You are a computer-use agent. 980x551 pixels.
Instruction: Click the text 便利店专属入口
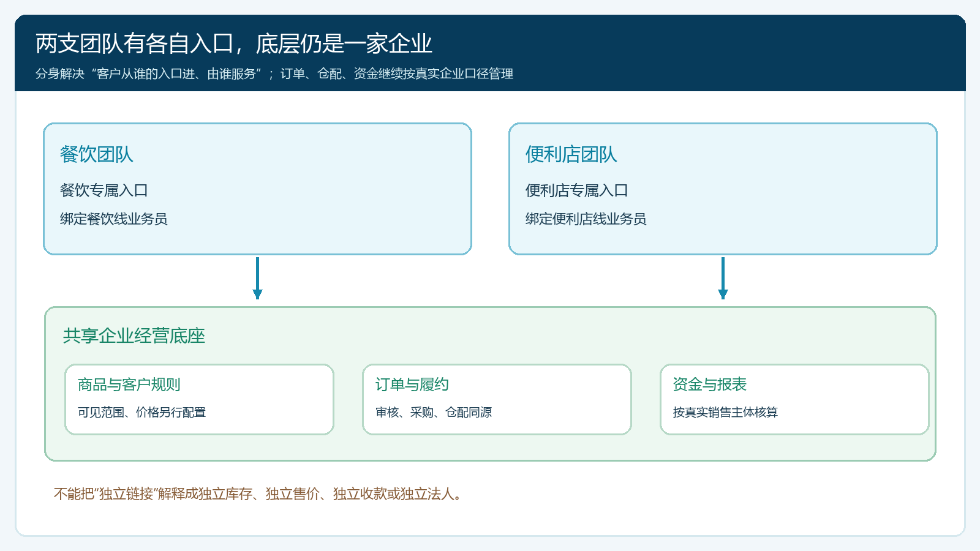577,190
